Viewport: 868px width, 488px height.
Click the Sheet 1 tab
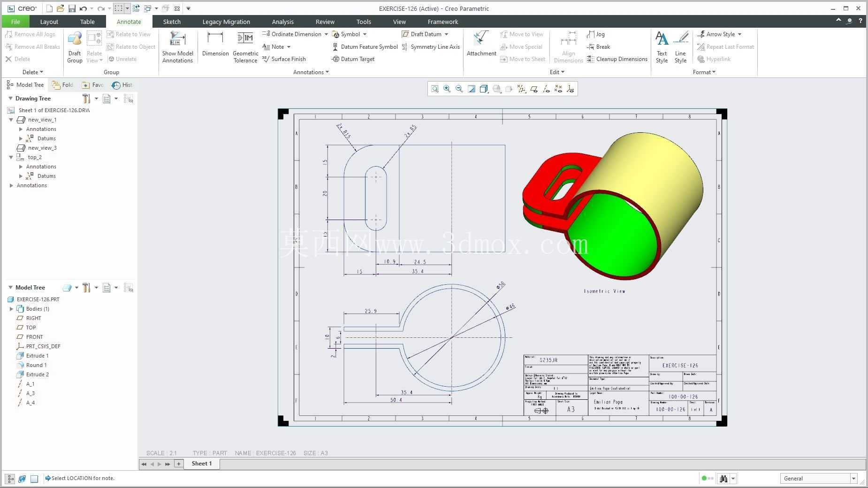tap(202, 464)
